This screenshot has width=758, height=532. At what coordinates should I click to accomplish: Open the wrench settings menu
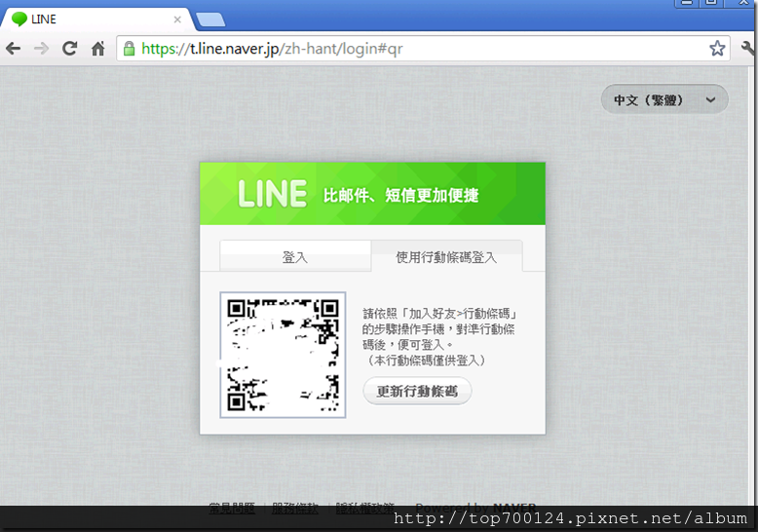pos(748,49)
